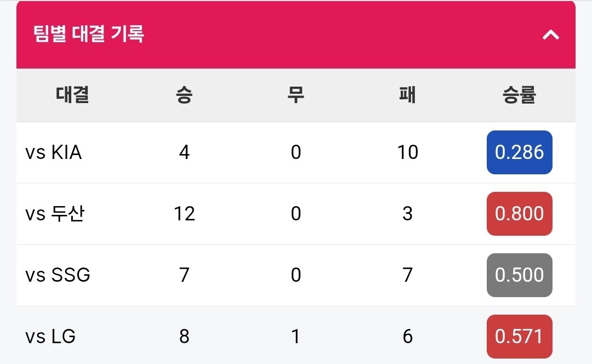Click the 10 losses value against KIA
The height and width of the screenshot is (364, 592).
click(407, 152)
